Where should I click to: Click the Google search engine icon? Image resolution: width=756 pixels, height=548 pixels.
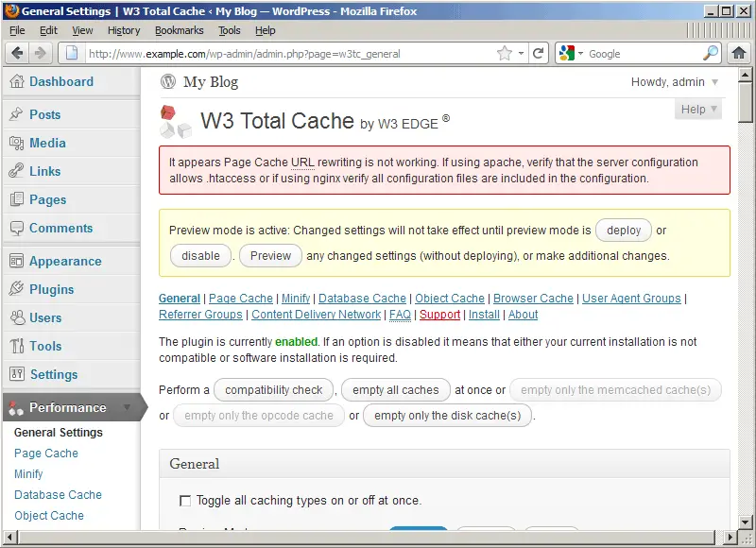[567, 53]
